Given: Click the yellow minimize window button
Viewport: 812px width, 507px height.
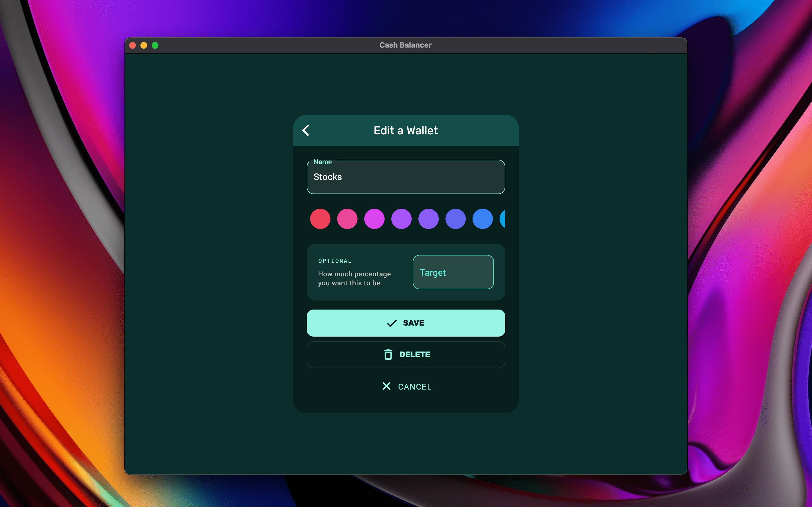Looking at the screenshot, I should click(x=144, y=45).
